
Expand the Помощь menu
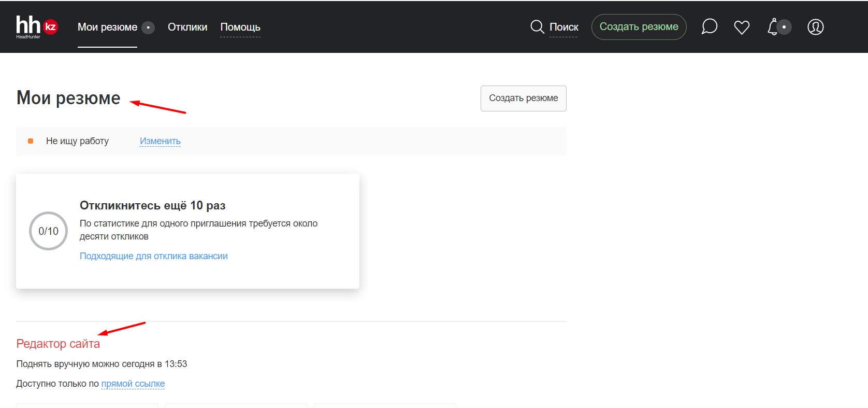(240, 27)
